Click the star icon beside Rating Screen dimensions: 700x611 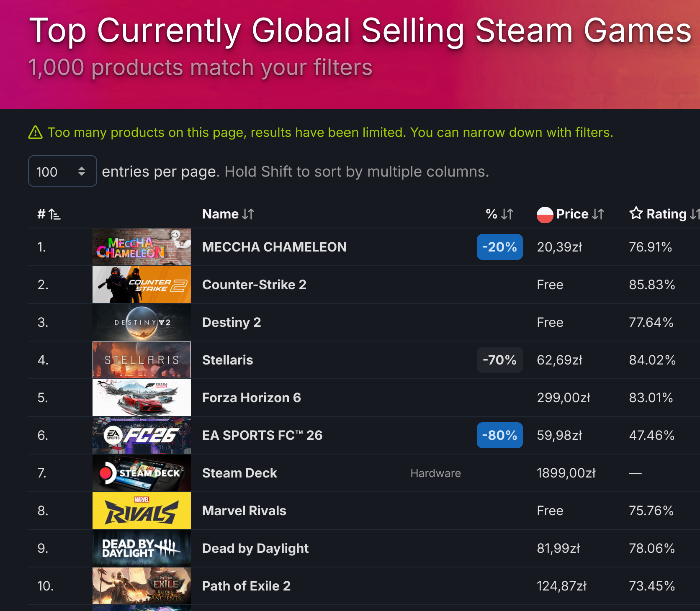[x=636, y=213]
